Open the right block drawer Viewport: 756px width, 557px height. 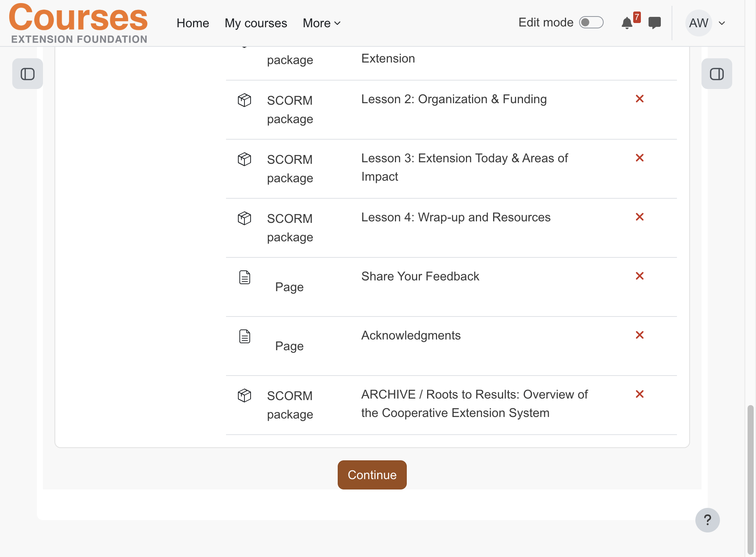click(717, 74)
